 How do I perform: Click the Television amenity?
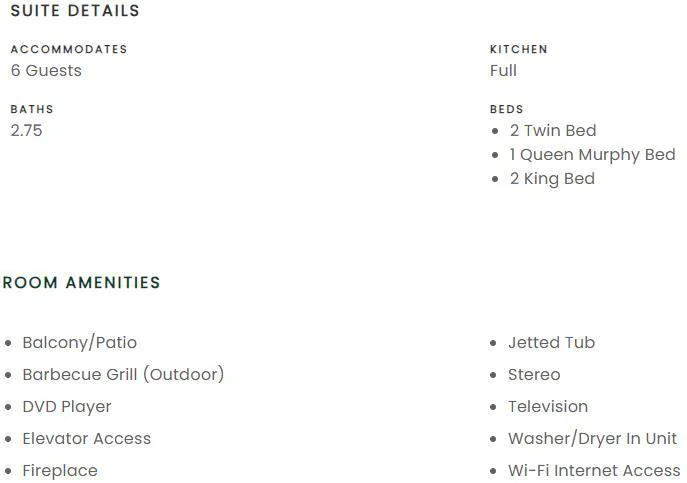pyautogui.click(x=548, y=407)
